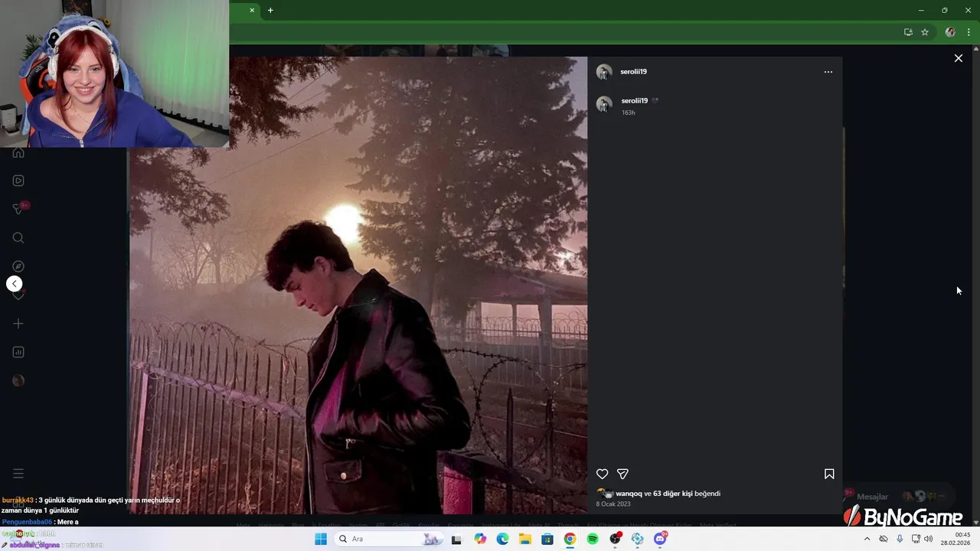Open Microsoft Edge from taskbar

502,539
